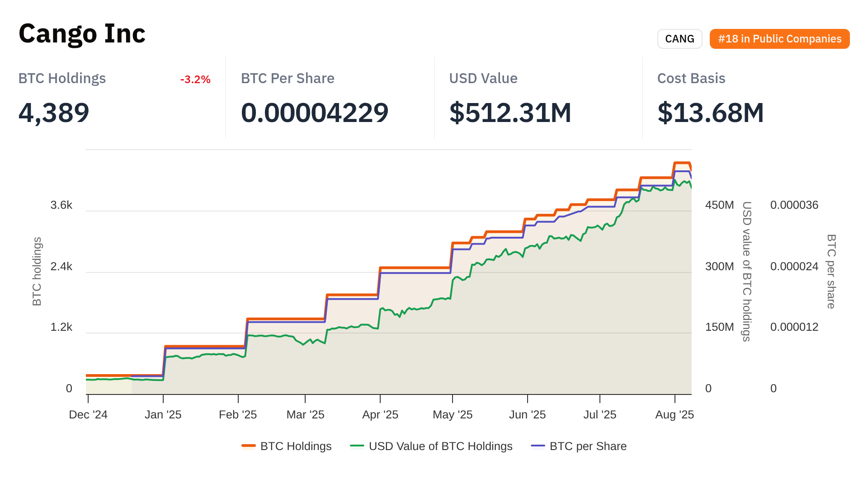Click the Jun '25 x-axis label
Screen dimensions: 868x488
tap(528, 415)
